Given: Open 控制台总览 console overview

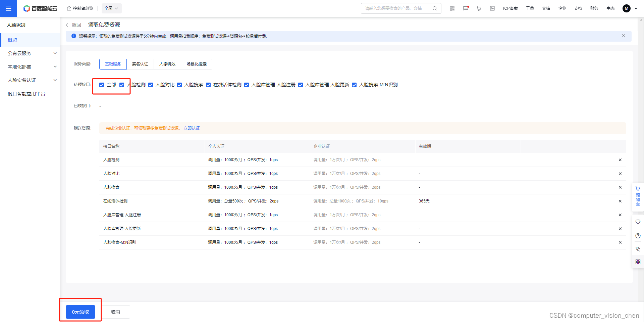Looking at the screenshot, I should pos(80,8).
